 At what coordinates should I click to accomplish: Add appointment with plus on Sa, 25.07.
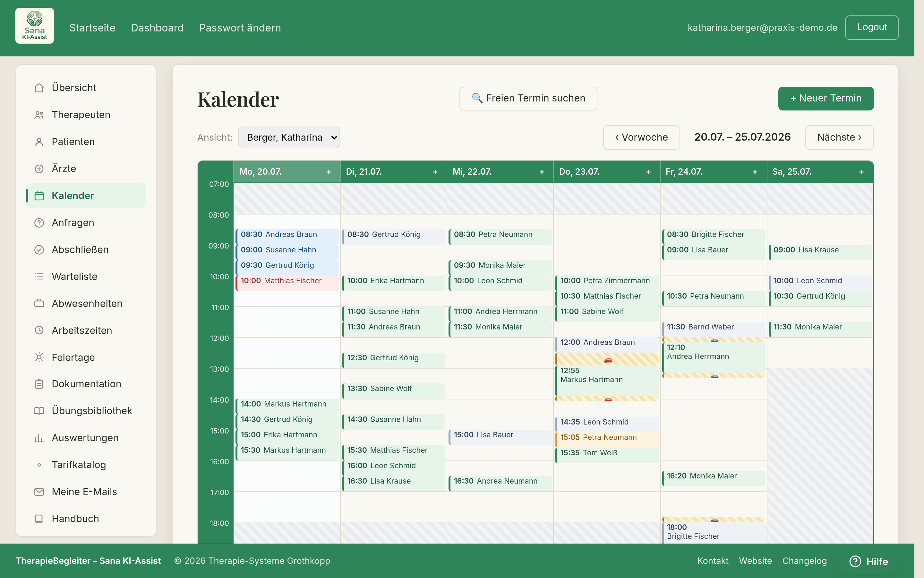pos(861,172)
